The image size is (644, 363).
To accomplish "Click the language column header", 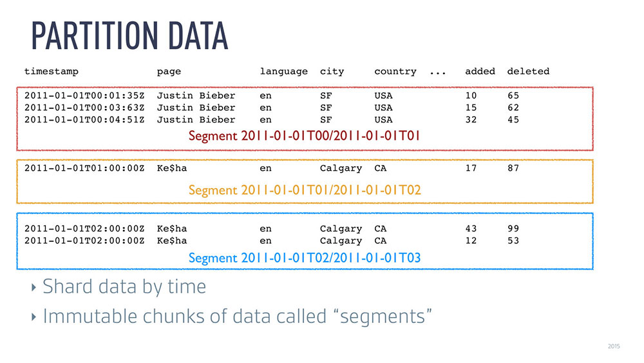I will [283, 72].
